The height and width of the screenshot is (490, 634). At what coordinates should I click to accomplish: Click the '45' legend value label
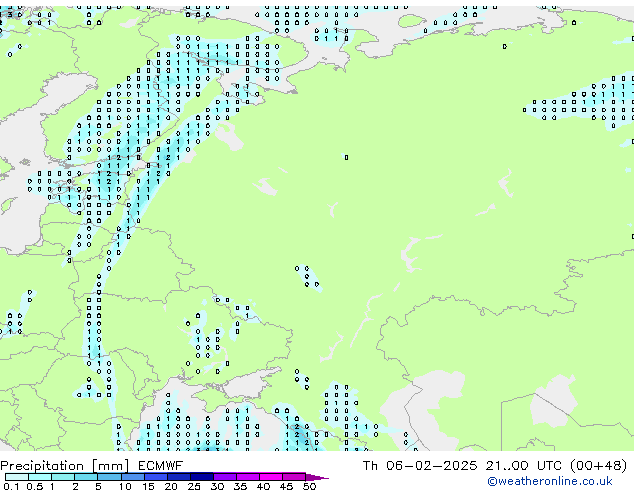coord(286,486)
